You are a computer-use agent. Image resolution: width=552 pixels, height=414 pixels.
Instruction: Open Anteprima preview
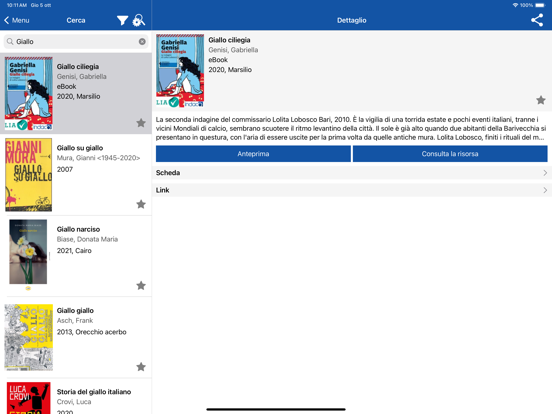pos(253,154)
